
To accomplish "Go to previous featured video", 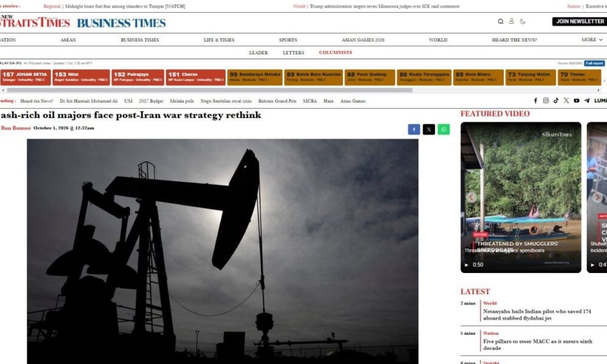I will coord(471,197).
